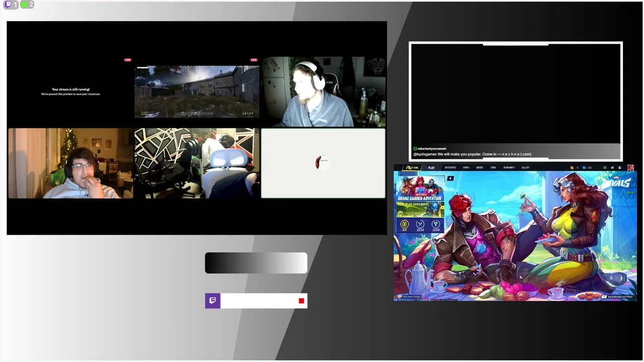The image size is (644, 362).
Task: Click the Twitch viewer count badge
Action: tap(11, 5)
